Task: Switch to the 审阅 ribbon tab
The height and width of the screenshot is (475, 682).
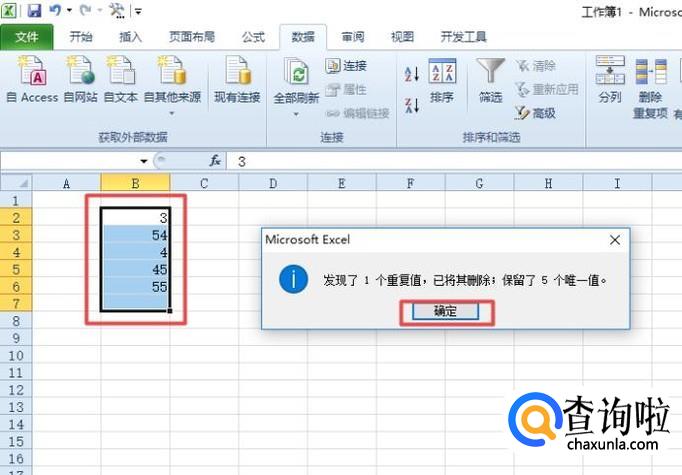Action: coord(353,37)
